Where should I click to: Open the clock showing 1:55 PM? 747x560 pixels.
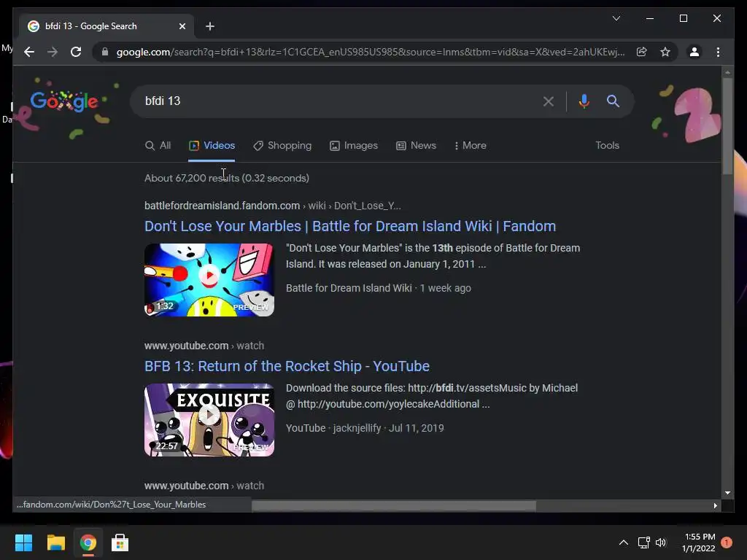(x=699, y=542)
